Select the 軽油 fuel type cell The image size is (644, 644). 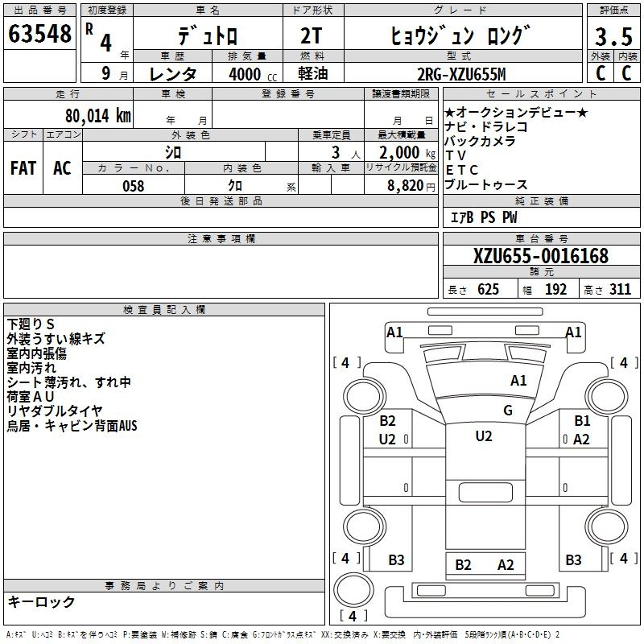click(x=315, y=74)
